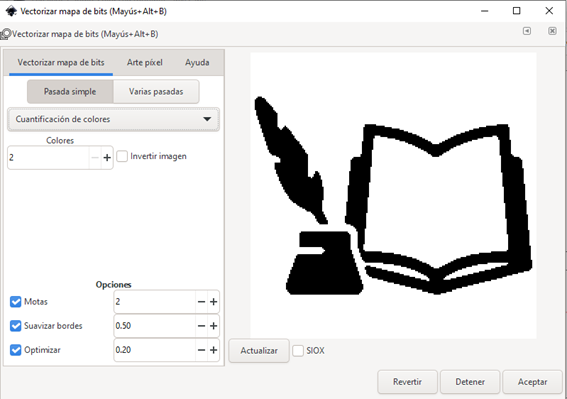
Task: Click the Detener button
Action: coord(470,382)
